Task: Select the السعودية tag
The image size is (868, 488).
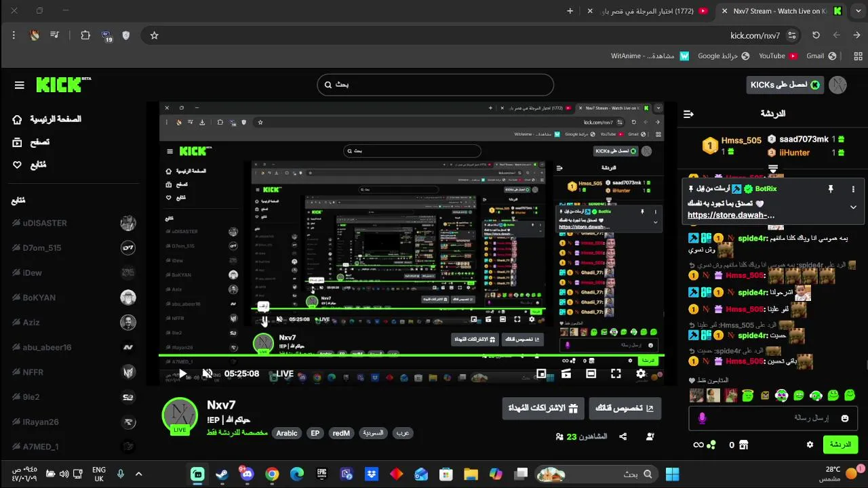Action: pyautogui.click(x=372, y=433)
